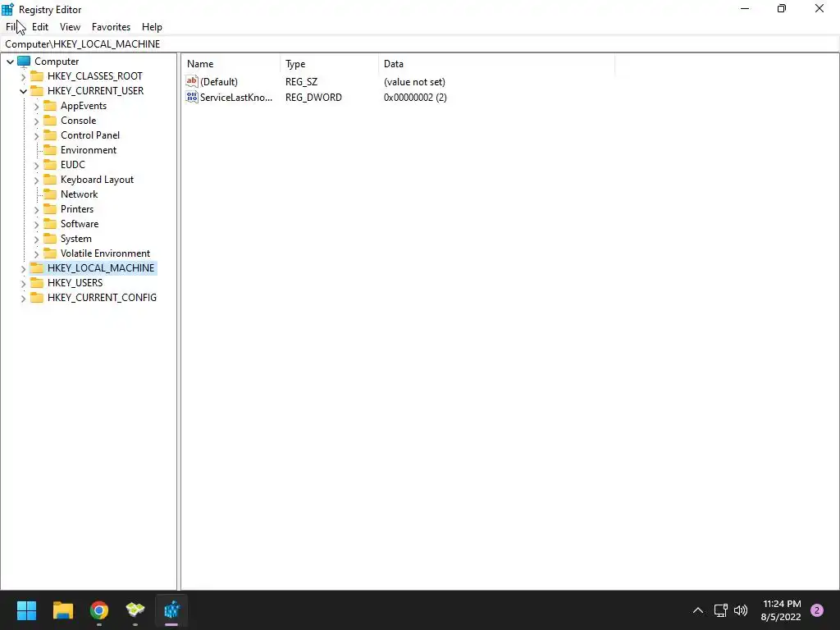Open the notification badge showing 2
Image resolution: width=840 pixels, height=630 pixels.
tap(817, 610)
